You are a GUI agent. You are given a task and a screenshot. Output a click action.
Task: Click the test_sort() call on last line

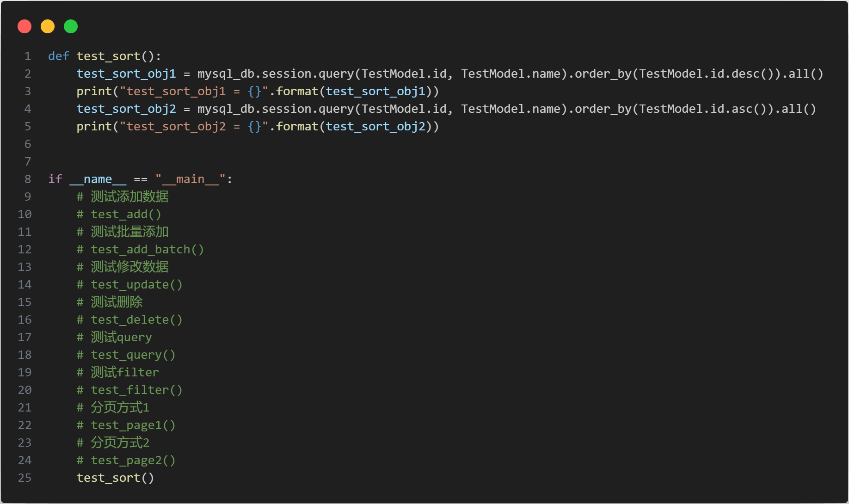pyautogui.click(x=115, y=478)
